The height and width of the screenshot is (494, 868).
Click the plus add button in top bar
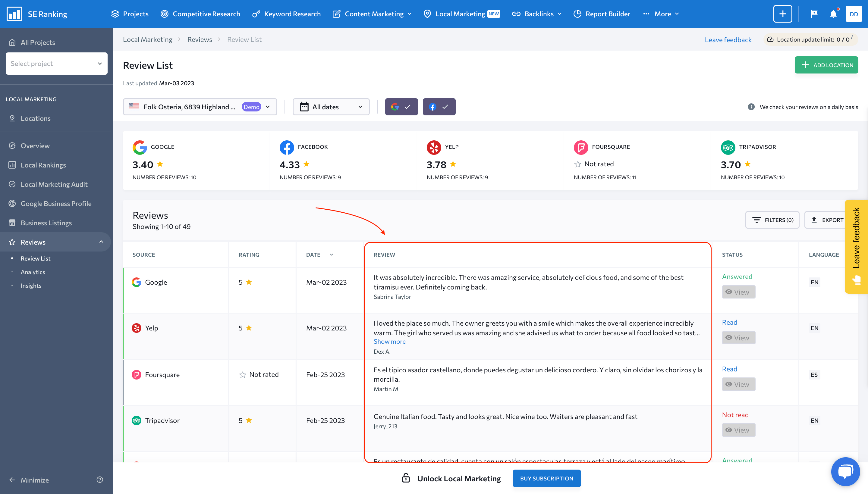pyautogui.click(x=783, y=14)
